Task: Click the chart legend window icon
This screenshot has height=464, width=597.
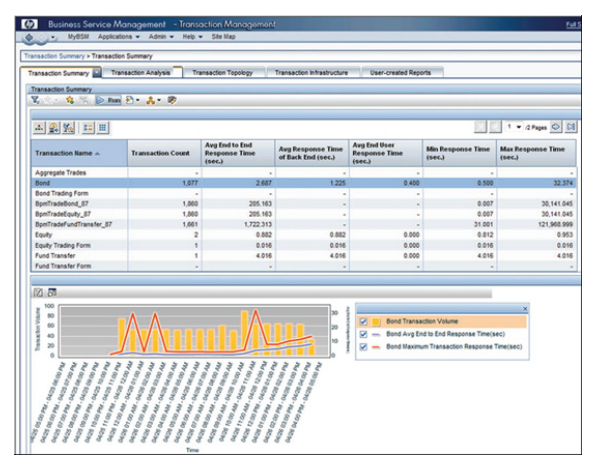Action: [x=52, y=292]
